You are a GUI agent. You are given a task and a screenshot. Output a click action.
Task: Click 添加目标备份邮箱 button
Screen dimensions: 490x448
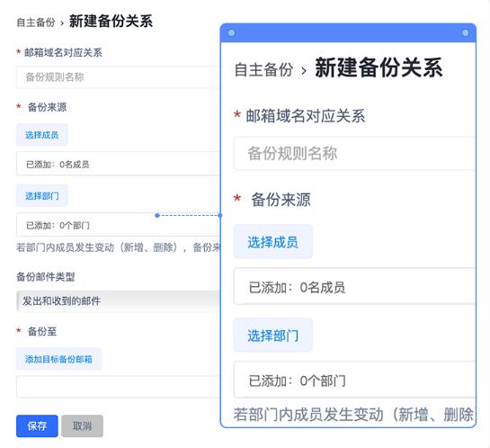(58, 359)
